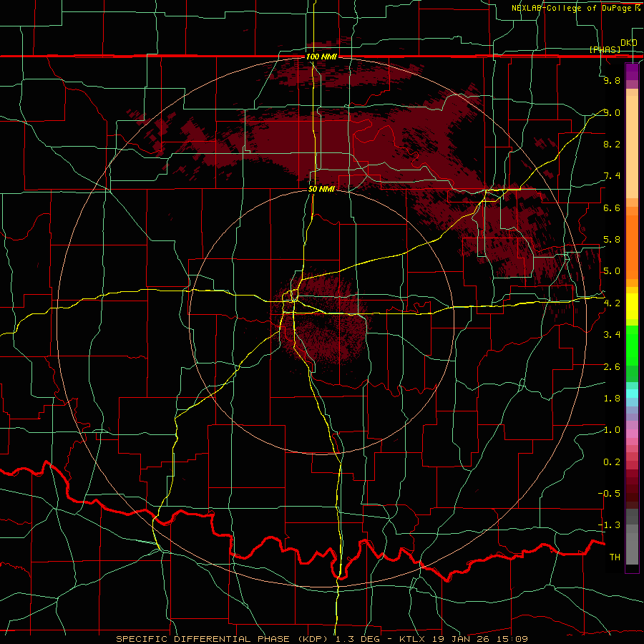Pick the gray band near the TH label
This screenshot has width=644, height=644.
632,550
